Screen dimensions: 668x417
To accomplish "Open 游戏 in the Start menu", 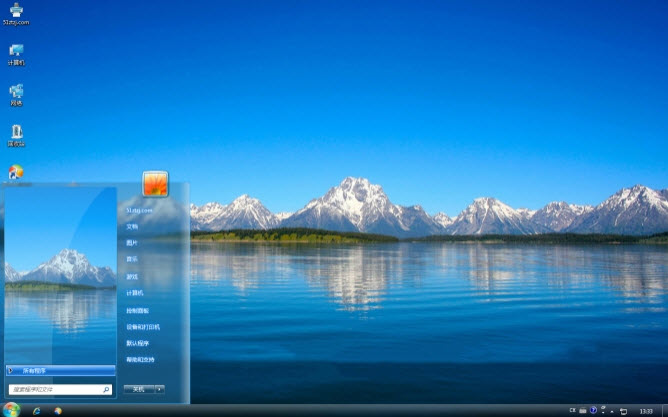I will [132, 276].
